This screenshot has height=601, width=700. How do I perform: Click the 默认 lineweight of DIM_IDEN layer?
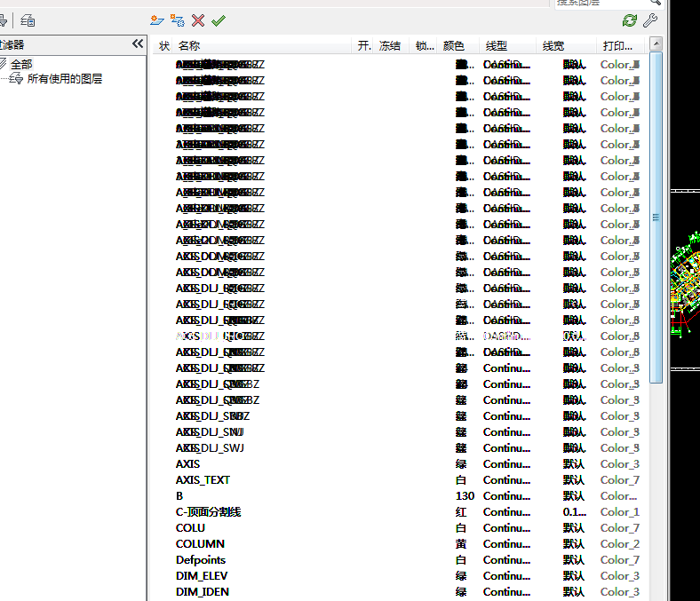(x=574, y=592)
